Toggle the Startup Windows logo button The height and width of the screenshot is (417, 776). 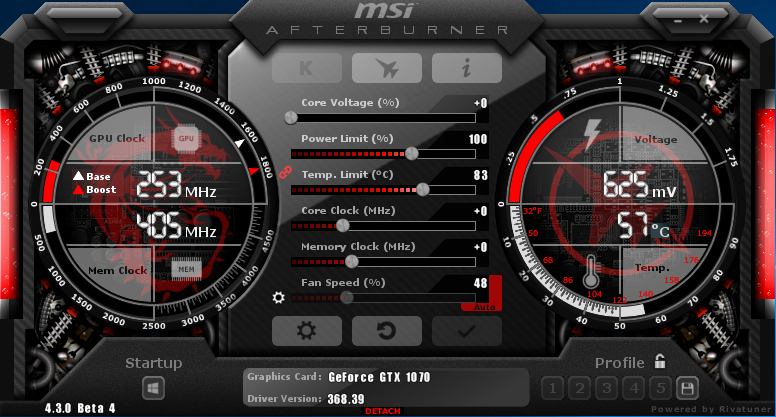153,387
